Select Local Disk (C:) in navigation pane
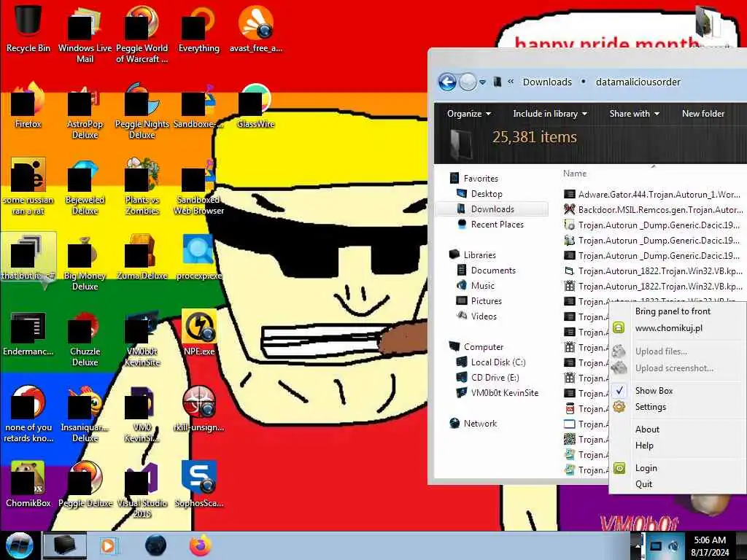747x560 pixels. tap(498, 362)
